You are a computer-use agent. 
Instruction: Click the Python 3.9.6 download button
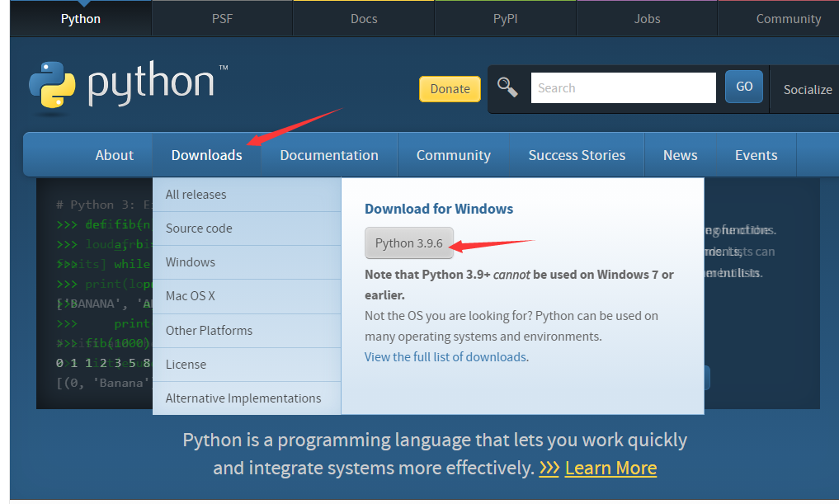pos(409,243)
